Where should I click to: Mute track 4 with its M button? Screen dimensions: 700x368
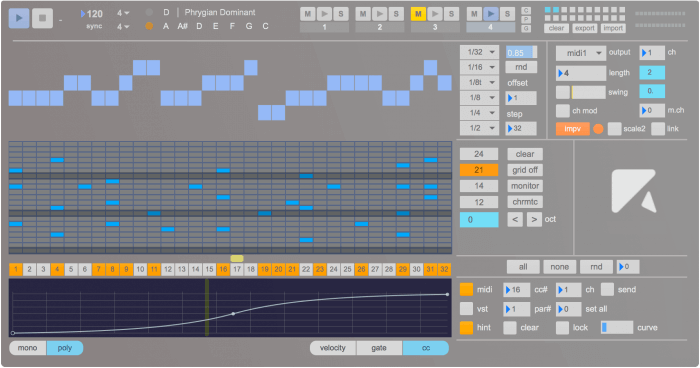click(x=474, y=14)
